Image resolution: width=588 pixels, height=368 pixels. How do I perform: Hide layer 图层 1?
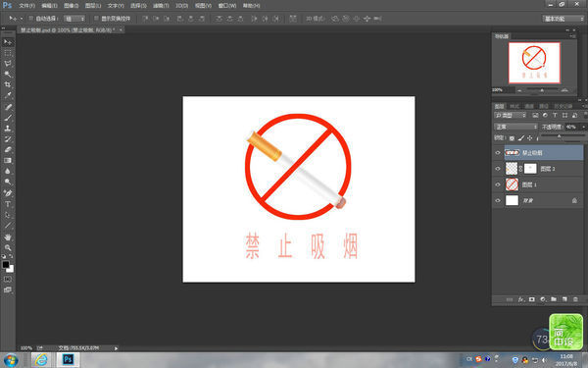click(x=498, y=184)
